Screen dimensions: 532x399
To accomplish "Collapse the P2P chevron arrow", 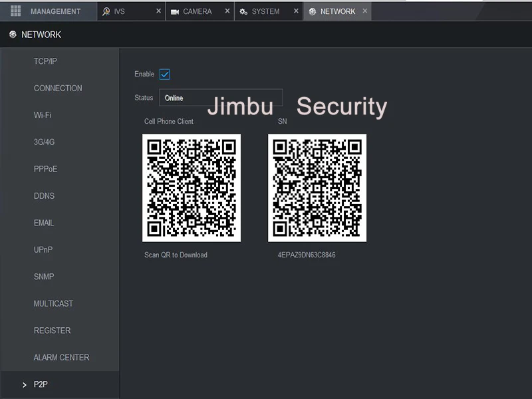I will 25,385.
